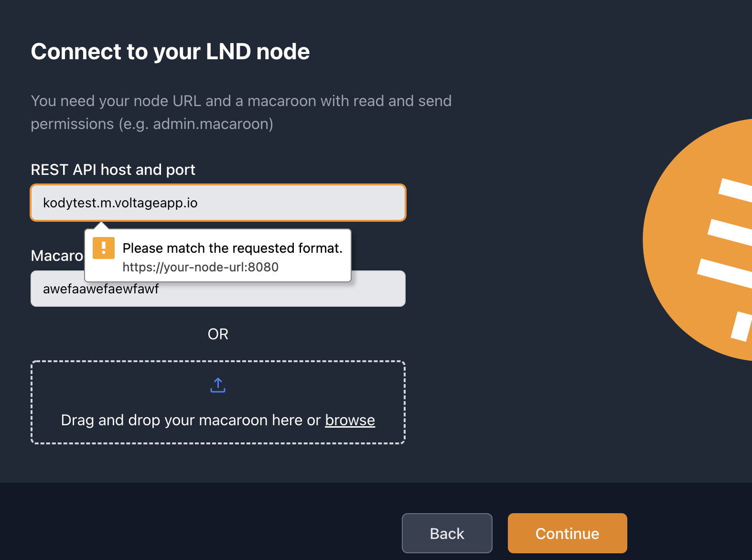Click the exclamation badge next to the format message
This screenshot has height=560, width=752.
tap(103, 248)
